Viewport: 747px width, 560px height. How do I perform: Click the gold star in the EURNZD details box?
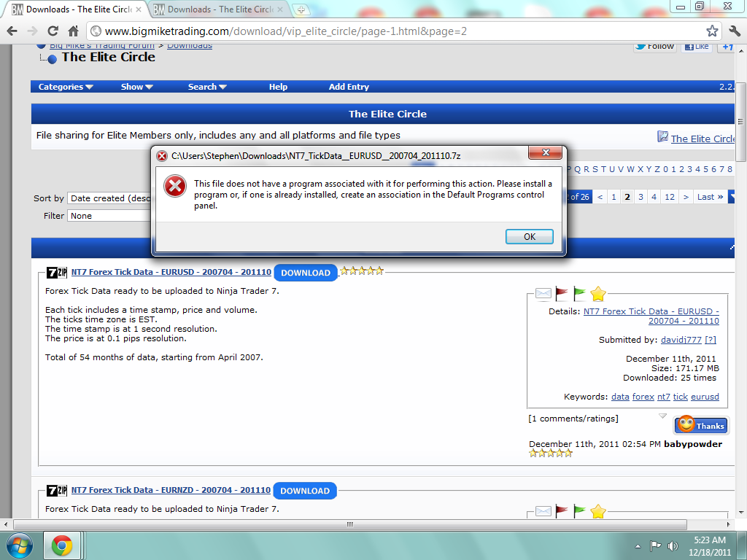point(598,511)
